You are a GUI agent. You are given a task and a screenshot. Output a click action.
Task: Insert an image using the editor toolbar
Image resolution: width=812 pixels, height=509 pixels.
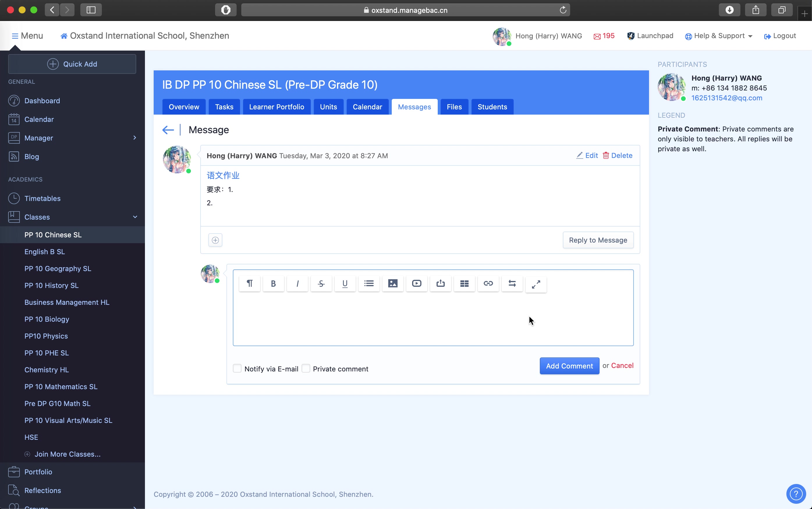(393, 284)
